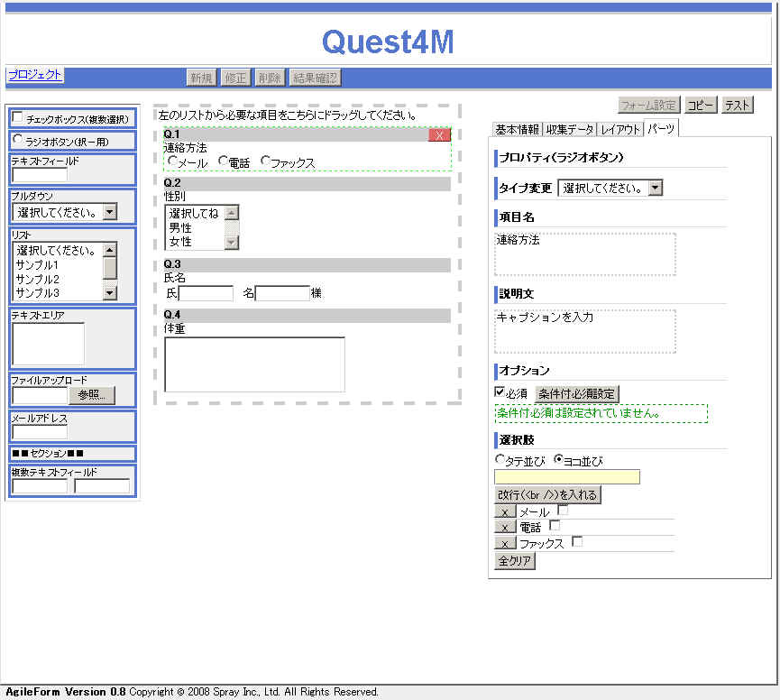The height and width of the screenshot is (700, 780).
Task: Select the ファックス radio option in Q.1
Action: (266, 161)
